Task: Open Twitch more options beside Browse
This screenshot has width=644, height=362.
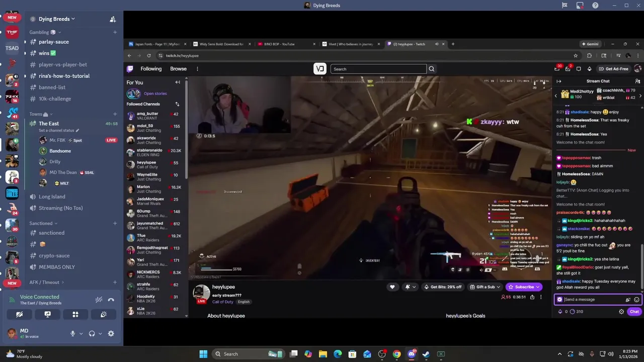Action: pos(197,69)
